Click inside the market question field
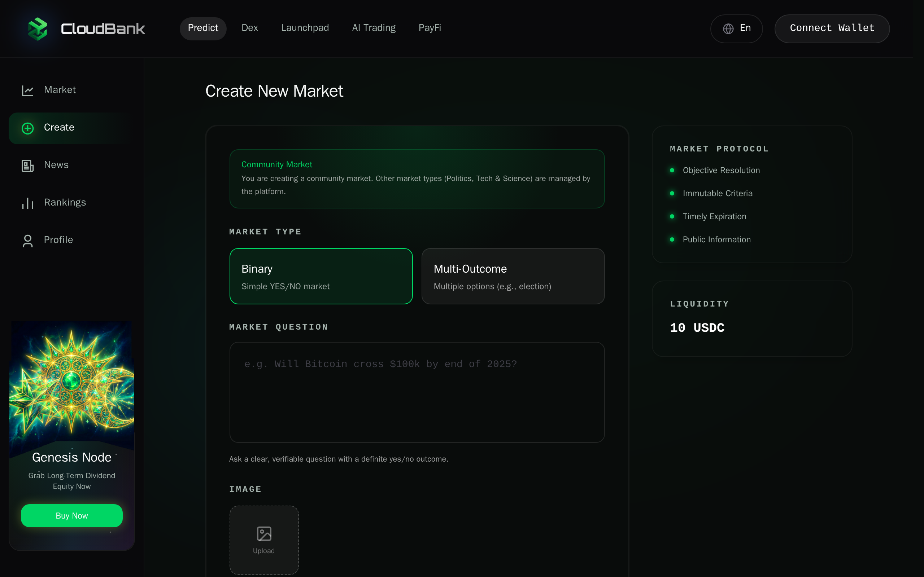The image size is (924, 577). [x=417, y=392]
